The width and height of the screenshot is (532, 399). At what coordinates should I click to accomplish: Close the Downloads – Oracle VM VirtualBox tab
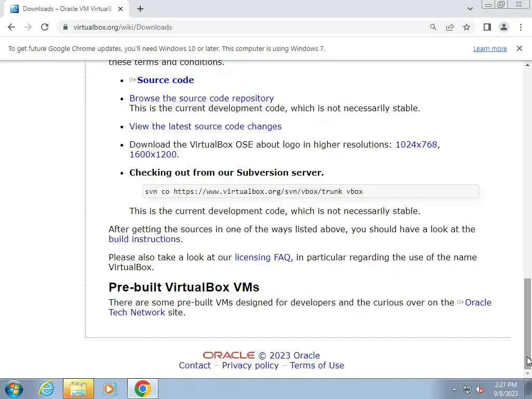coord(121,9)
